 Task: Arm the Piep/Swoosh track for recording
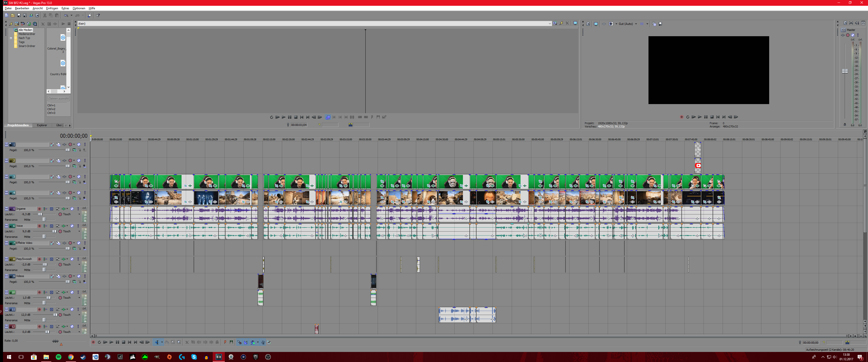click(39, 259)
